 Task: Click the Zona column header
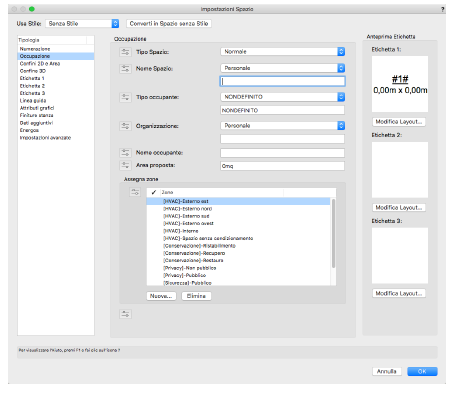coord(222,192)
